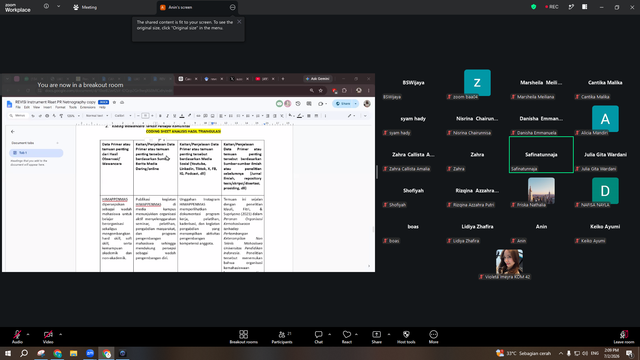Expand the Chat options arrow
Screen dimensions: 640x360
pyautogui.click(x=329, y=334)
